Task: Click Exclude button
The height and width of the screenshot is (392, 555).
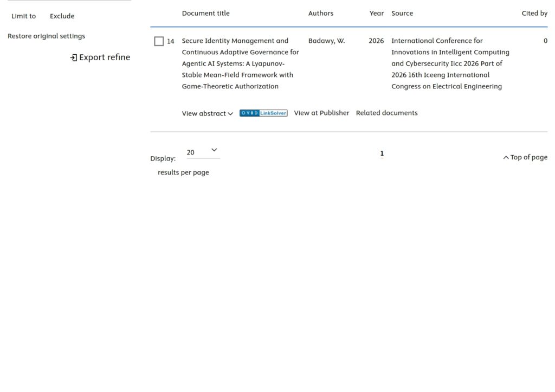Action: point(62,16)
